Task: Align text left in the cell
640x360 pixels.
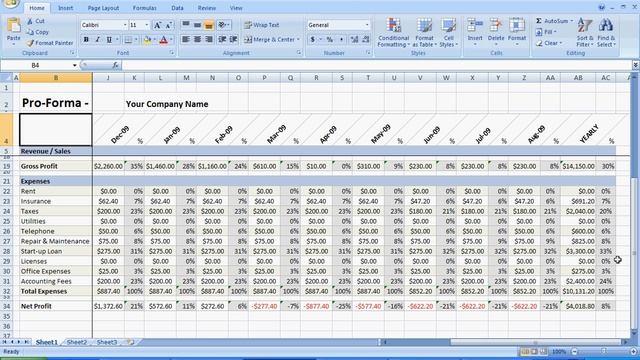Action: tap(186, 40)
